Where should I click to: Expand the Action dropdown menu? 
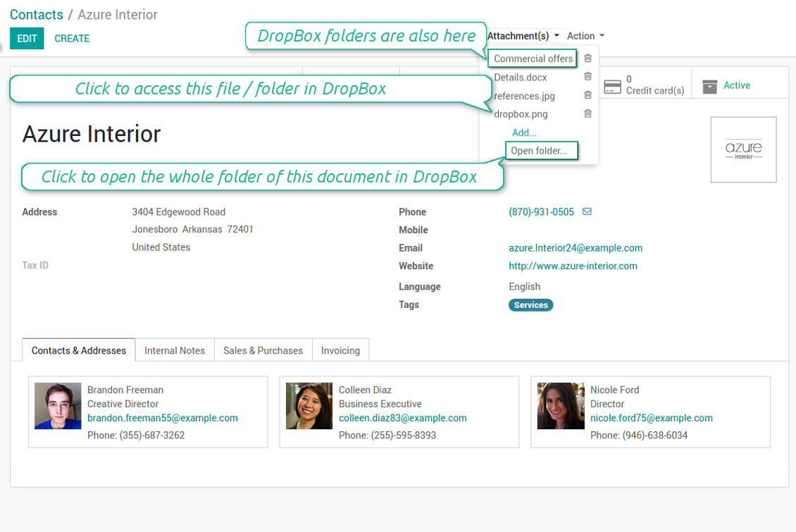pyautogui.click(x=585, y=36)
